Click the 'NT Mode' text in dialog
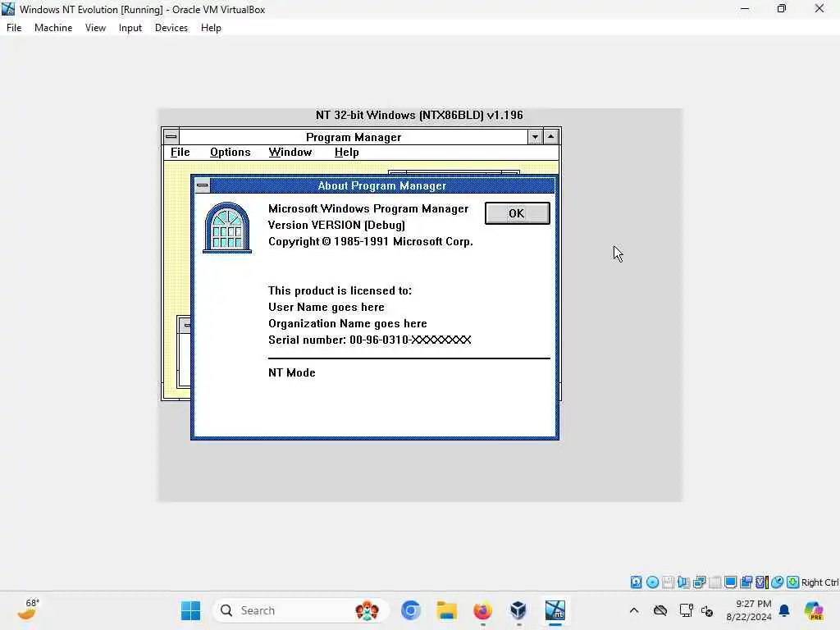This screenshot has width=840, height=630. (x=292, y=373)
